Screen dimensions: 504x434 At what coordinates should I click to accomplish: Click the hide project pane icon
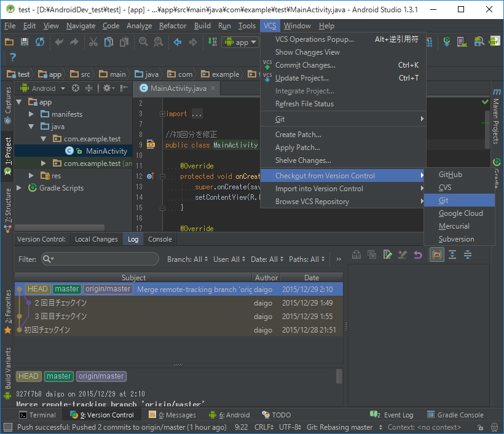tap(124, 88)
